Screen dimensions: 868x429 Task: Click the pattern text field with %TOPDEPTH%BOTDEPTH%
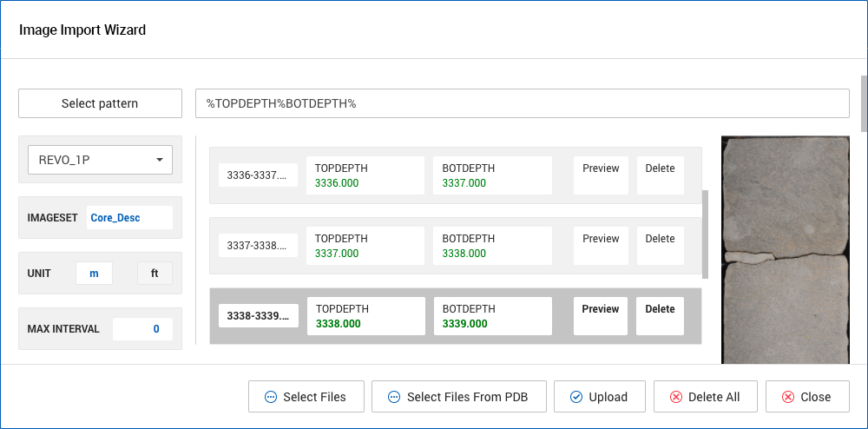tap(523, 103)
